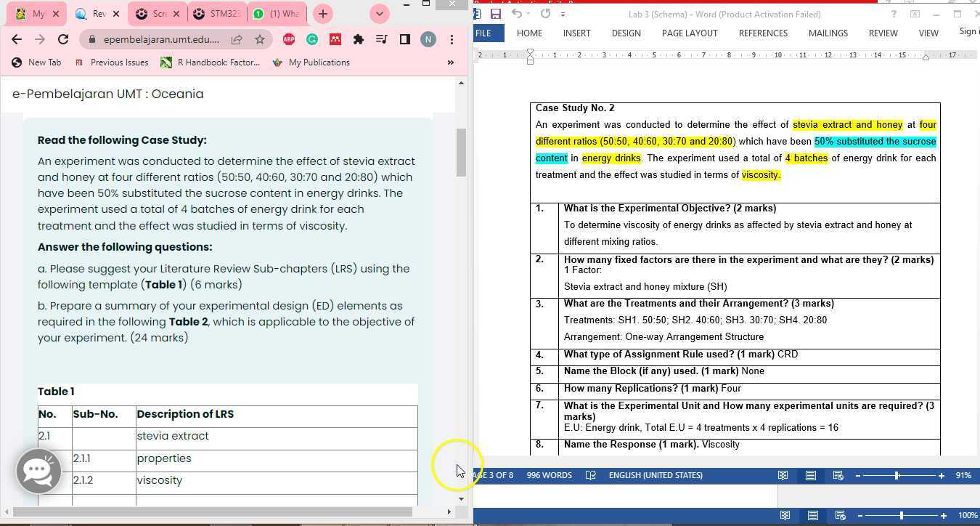Open Chrome's reading list icon

pyautogui.click(x=382, y=39)
